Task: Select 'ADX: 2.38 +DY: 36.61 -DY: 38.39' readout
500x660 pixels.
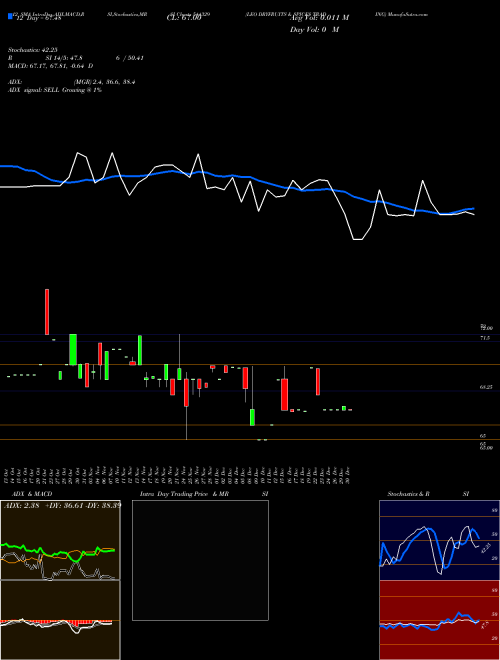Action: 62,505
